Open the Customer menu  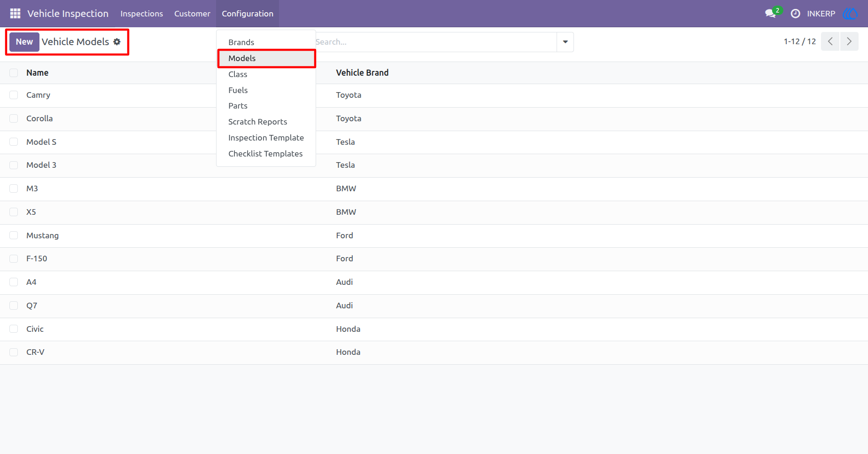click(192, 14)
